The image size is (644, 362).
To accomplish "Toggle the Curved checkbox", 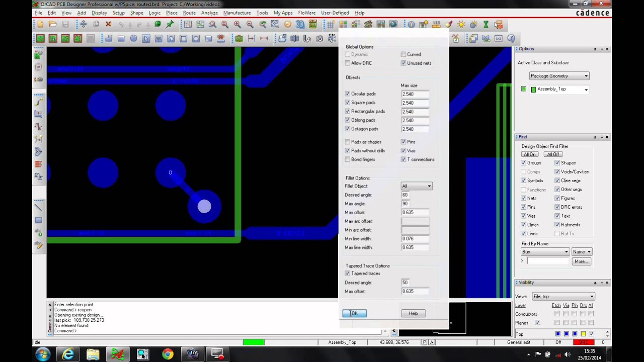I will click(x=404, y=54).
